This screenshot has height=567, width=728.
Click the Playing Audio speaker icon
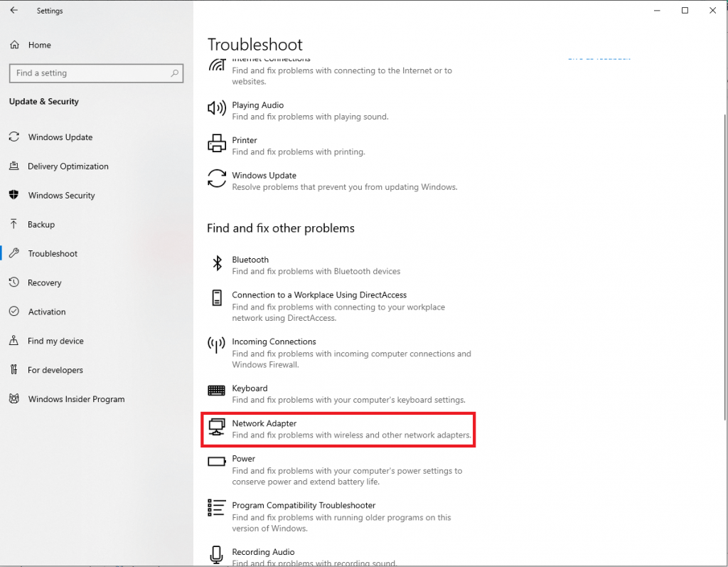pos(216,108)
